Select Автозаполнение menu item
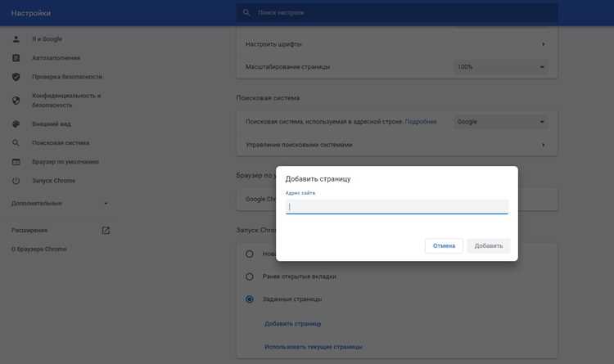The height and width of the screenshot is (364, 614). [x=56, y=58]
